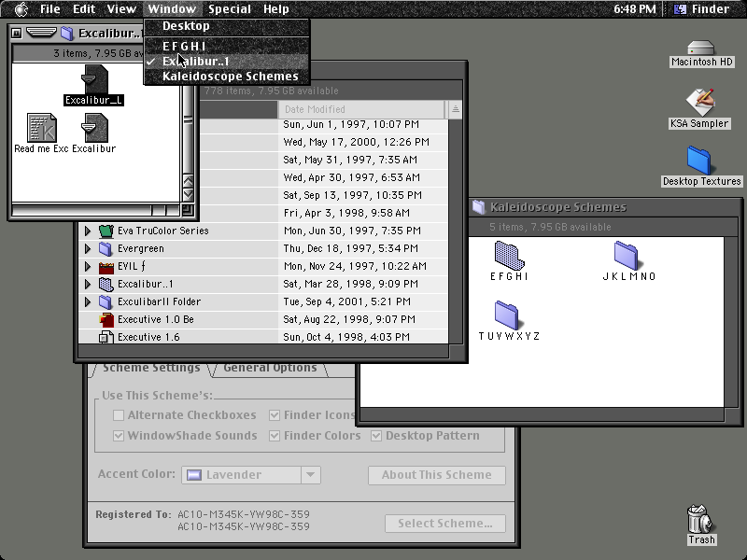Image resolution: width=747 pixels, height=560 pixels.
Task: Expand the EVIL ƒ disclosure triangle
Action: 88,266
